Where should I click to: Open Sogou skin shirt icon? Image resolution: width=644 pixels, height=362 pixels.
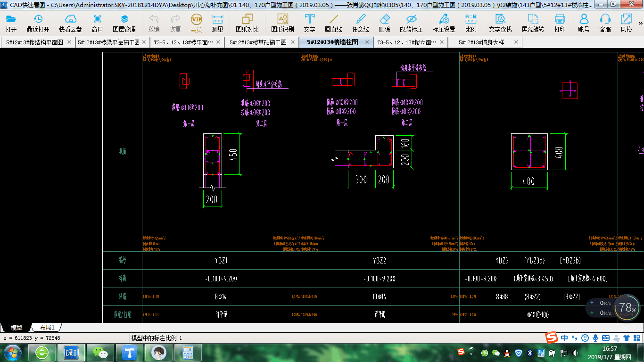tap(627, 337)
